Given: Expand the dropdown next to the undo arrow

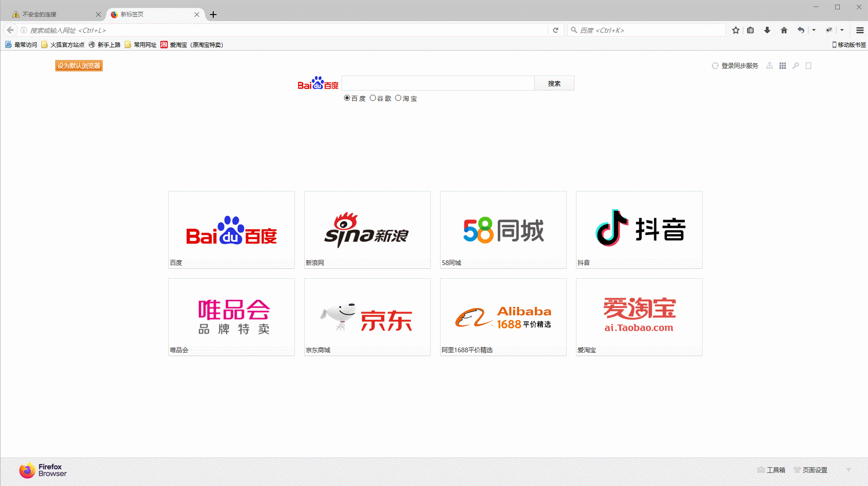Looking at the screenshot, I should (x=814, y=30).
